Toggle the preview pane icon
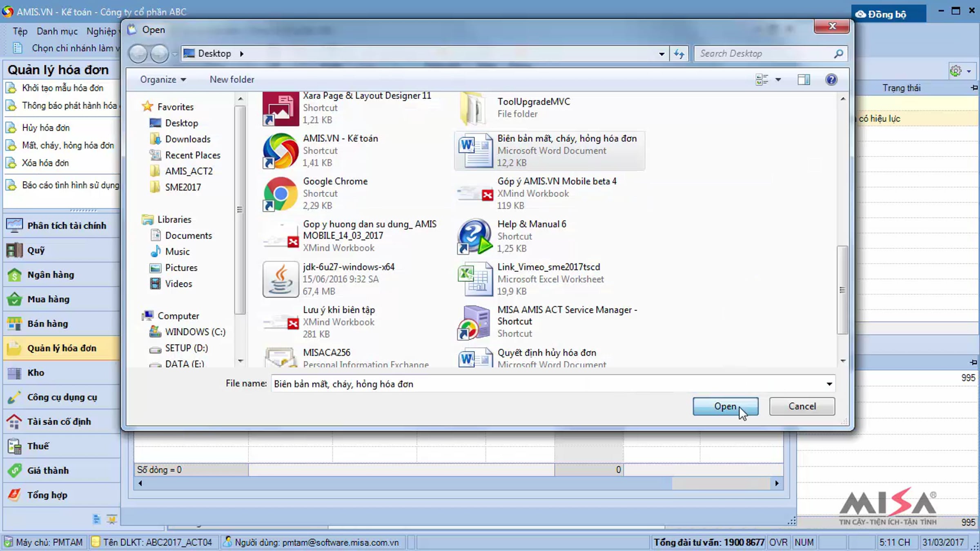The height and width of the screenshot is (551, 980). [804, 80]
